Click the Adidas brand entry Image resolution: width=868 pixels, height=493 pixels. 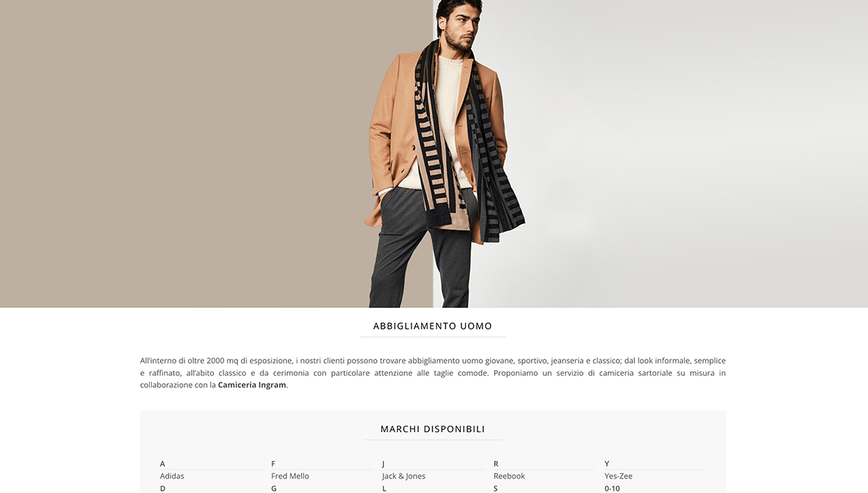tap(172, 476)
